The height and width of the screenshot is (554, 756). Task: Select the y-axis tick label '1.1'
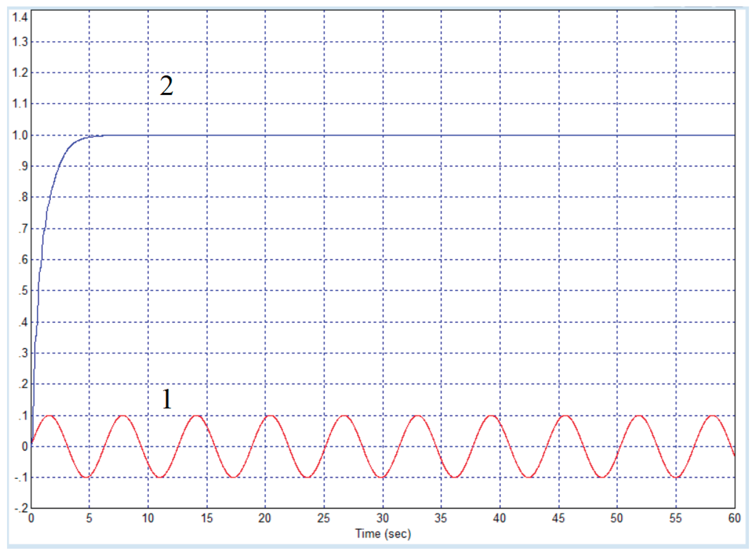click(x=20, y=103)
